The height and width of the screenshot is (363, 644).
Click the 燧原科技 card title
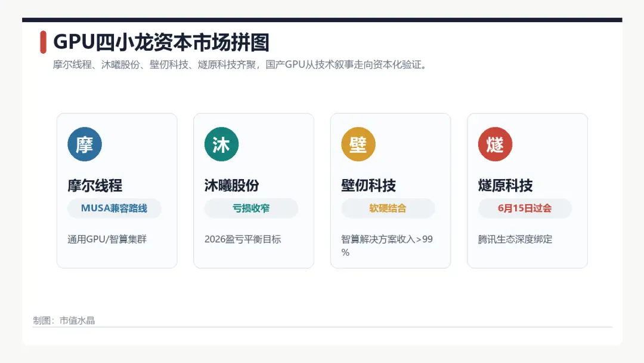505,186
